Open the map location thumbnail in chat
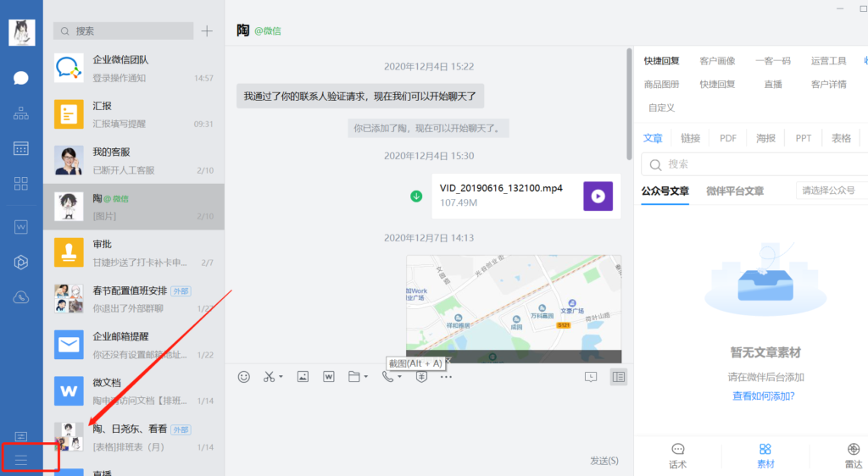Screen dimensions: 868x476 (x=514, y=308)
